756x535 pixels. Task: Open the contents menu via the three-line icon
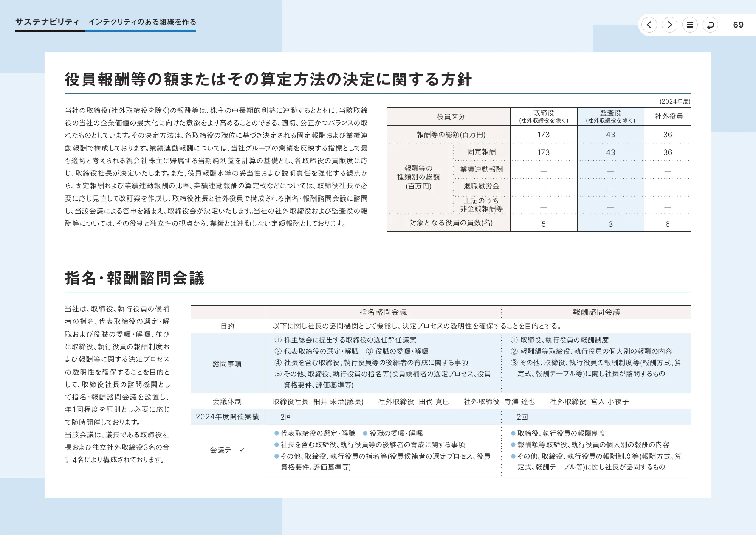tap(690, 25)
